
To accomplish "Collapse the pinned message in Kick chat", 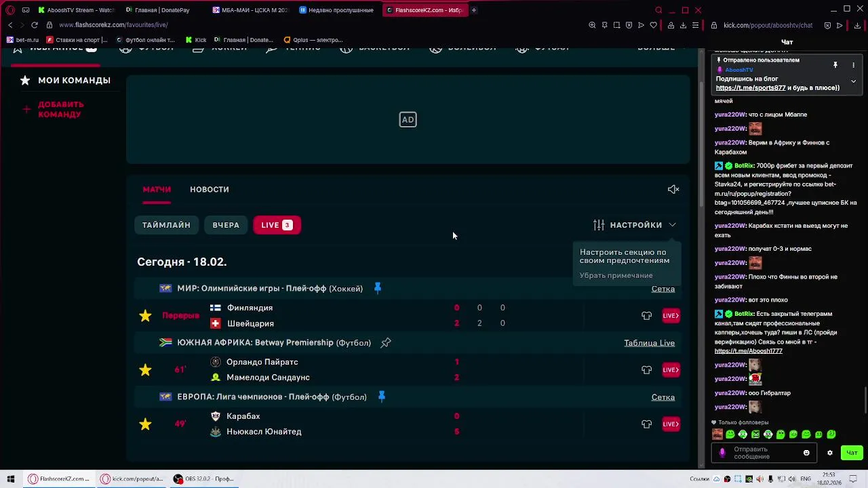I will pyautogui.click(x=854, y=81).
